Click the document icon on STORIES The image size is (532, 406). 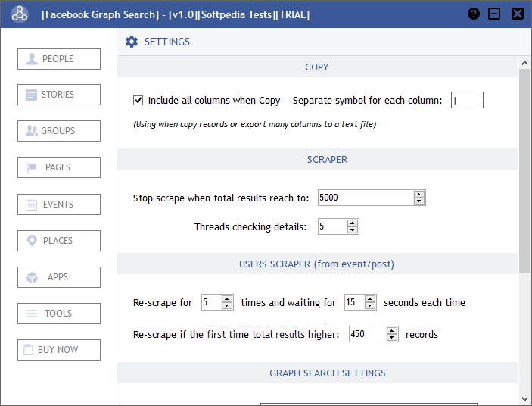point(31,95)
